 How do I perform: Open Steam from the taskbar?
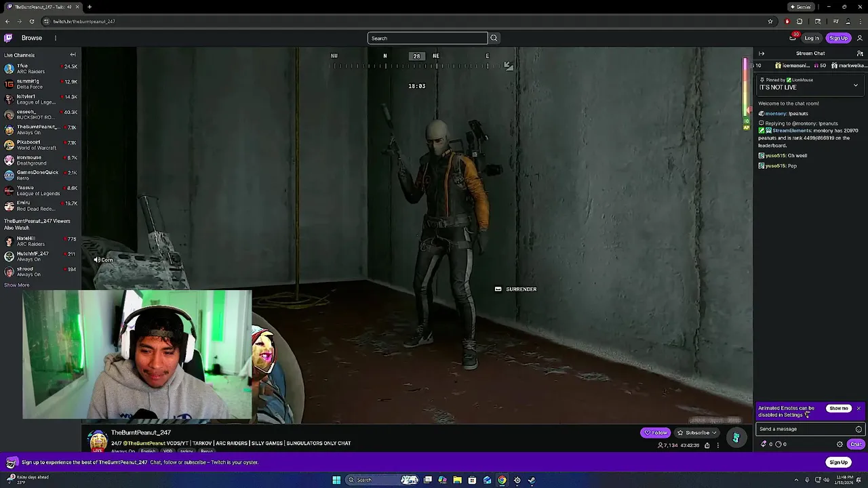(532, 480)
